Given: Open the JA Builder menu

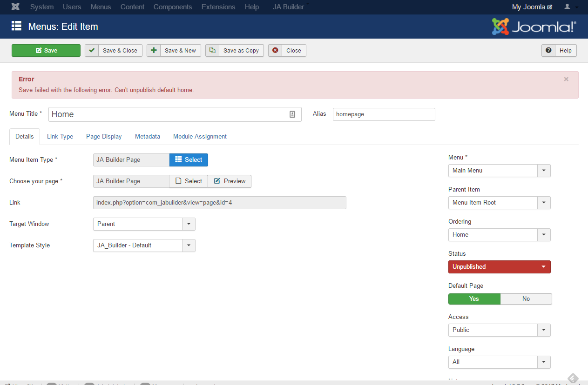Looking at the screenshot, I should (x=289, y=7).
